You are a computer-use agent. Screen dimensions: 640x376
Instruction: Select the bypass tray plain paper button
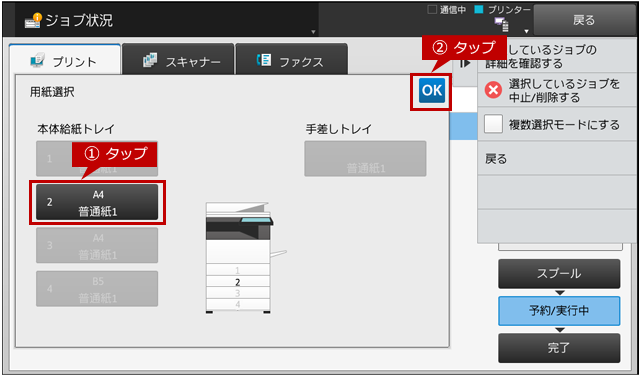pyautogui.click(x=365, y=159)
